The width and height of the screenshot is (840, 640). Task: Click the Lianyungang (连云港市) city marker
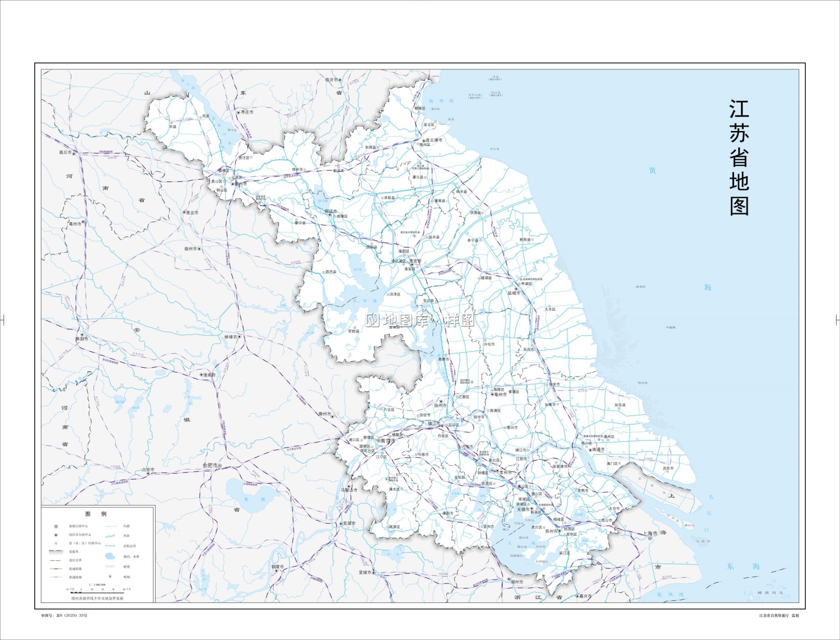pos(423,141)
